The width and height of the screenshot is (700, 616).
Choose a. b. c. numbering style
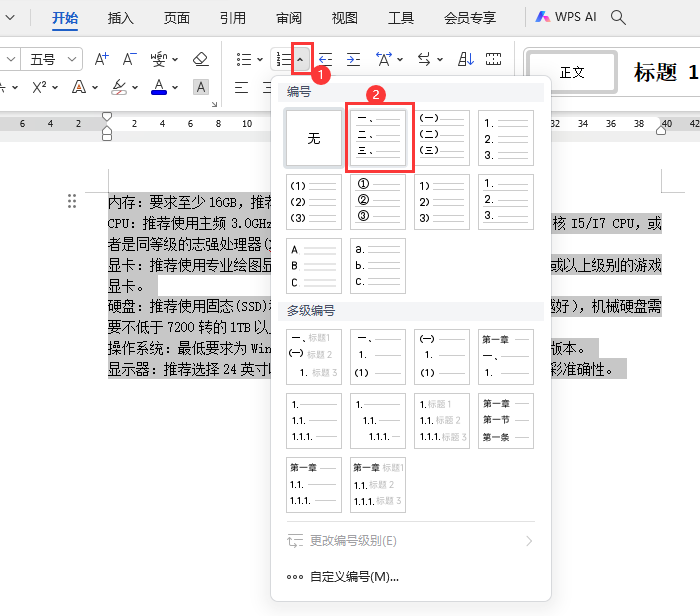(378, 266)
